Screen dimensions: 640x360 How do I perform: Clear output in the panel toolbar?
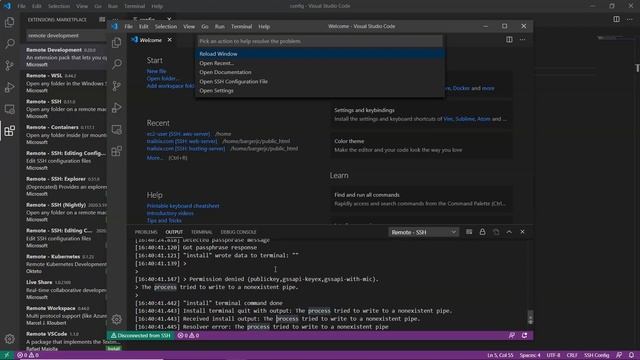[x=469, y=232]
